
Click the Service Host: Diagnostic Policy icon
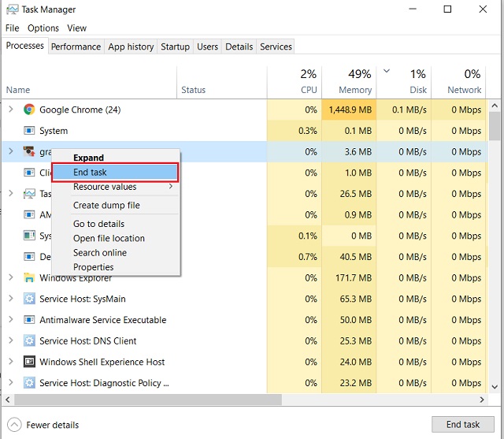pos(29,383)
